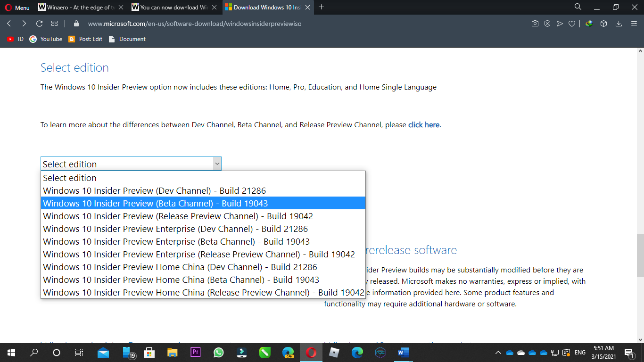
Task: Search open tabs with magnifier icon
Action: (578, 7)
